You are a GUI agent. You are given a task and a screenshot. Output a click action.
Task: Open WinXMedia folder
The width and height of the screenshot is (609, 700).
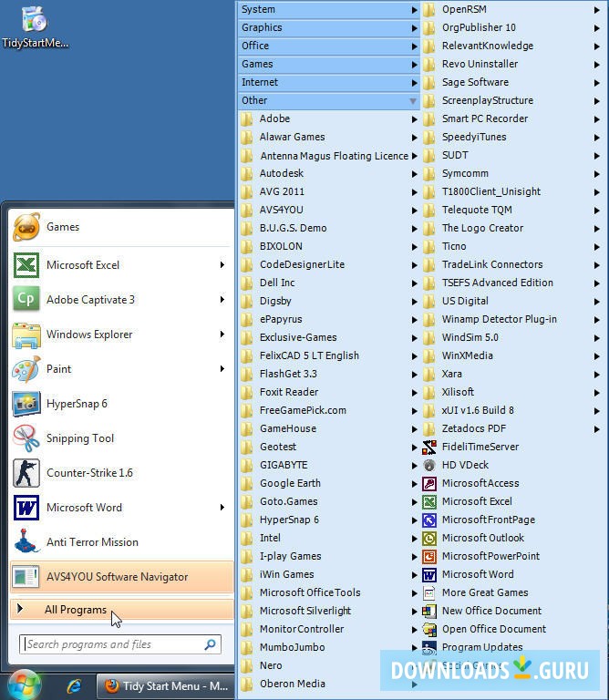click(x=511, y=355)
